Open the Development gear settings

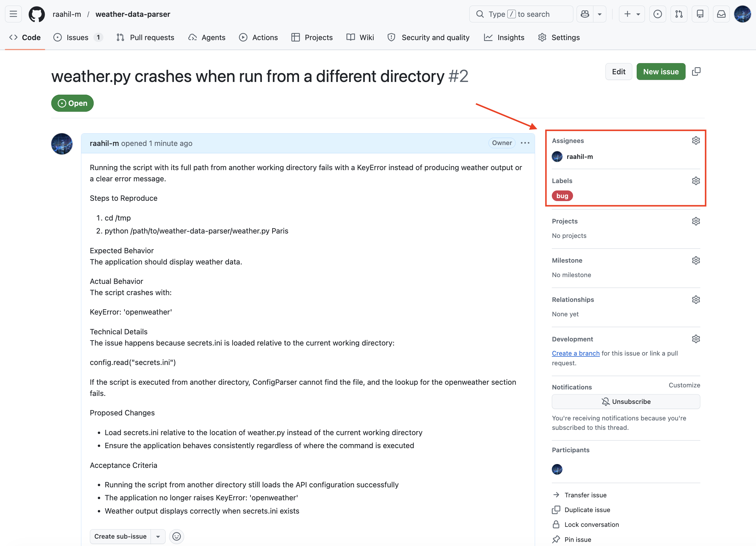point(696,339)
